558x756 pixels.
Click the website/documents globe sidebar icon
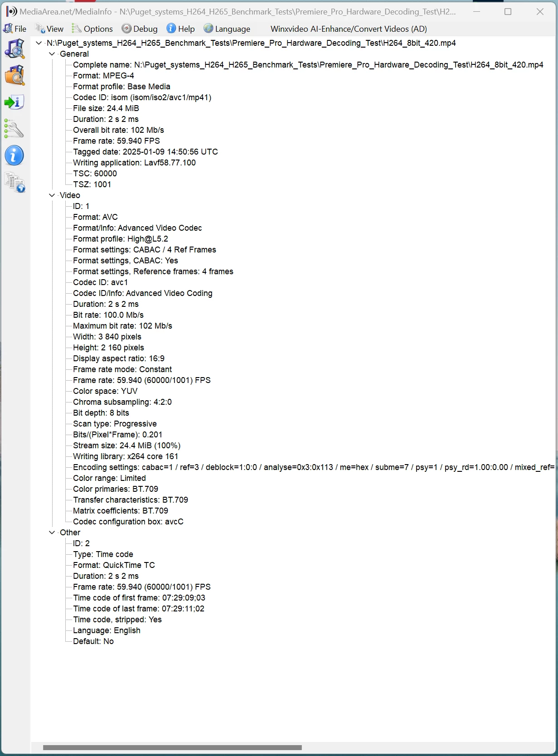point(15,182)
